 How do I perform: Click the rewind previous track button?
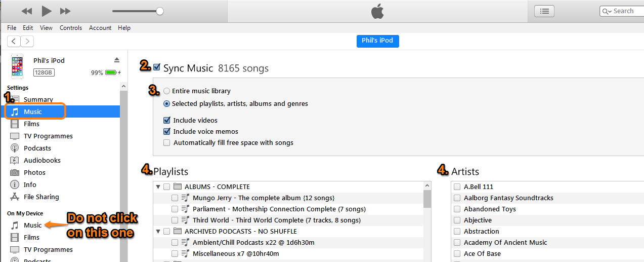(27, 11)
